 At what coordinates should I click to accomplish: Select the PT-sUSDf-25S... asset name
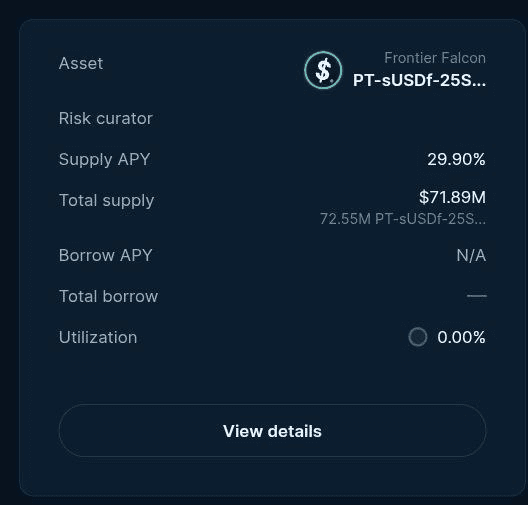(419, 80)
